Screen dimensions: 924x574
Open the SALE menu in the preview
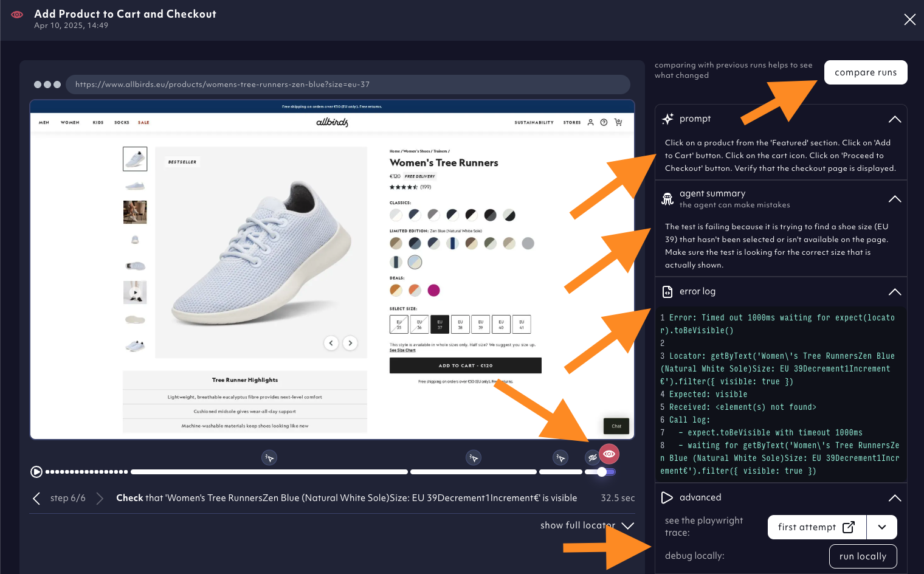(x=143, y=122)
